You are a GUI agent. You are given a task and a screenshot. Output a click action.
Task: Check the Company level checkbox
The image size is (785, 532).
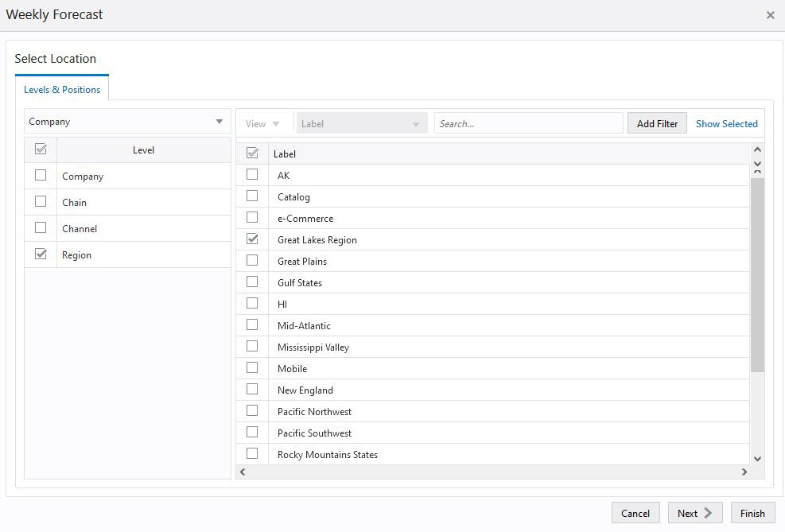click(x=41, y=175)
